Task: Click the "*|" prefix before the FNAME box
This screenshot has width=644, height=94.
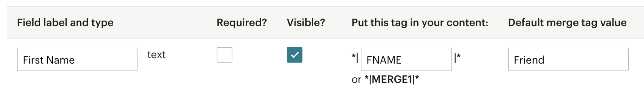Action: coord(355,58)
